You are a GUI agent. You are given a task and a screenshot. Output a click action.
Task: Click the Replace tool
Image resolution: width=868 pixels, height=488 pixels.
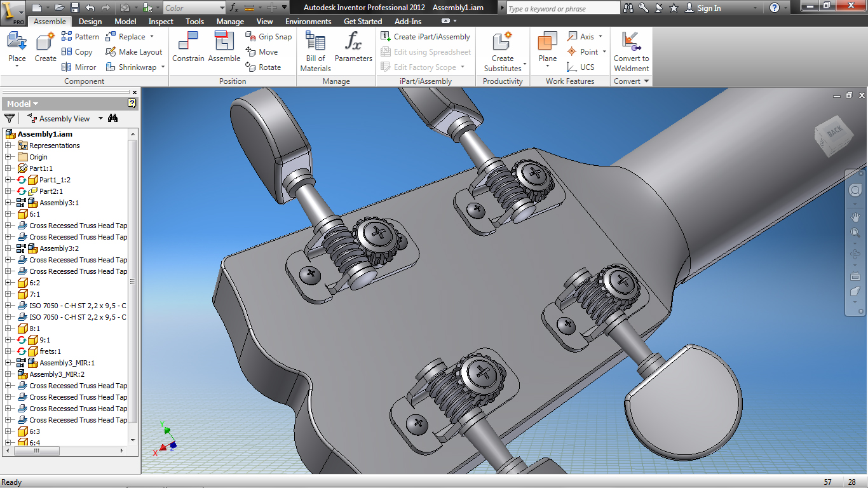[x=130, y=37]
